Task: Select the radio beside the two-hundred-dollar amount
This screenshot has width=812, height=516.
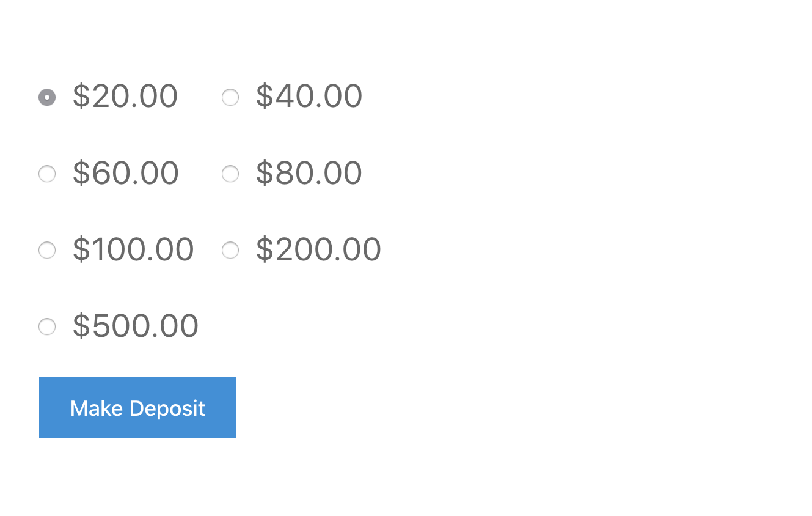Action: pos(230,250)
